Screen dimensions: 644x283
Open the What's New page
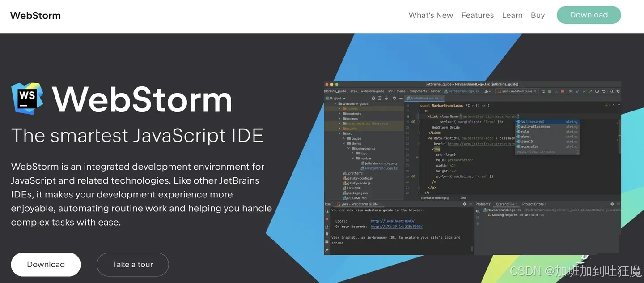point(431,15)
